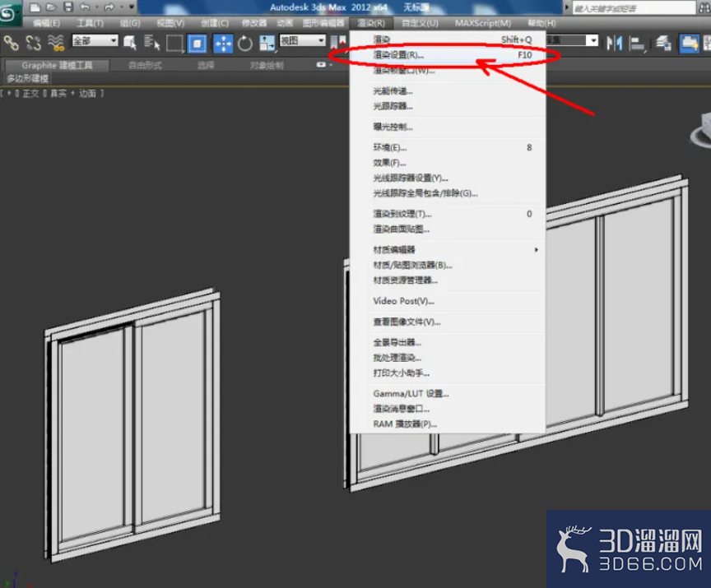
Task: Activate the Unlink Selection tool
Action: (x=33, y=43)
